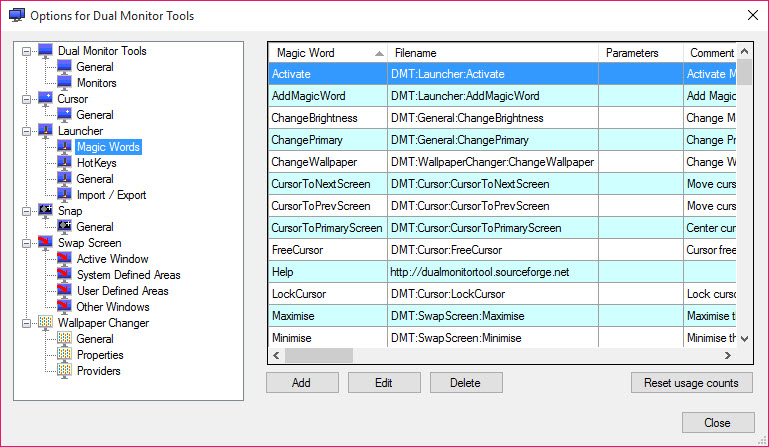Collapse the Snap tree node
Viewport: 769px width, 447px height.
(x=26, y=211)
